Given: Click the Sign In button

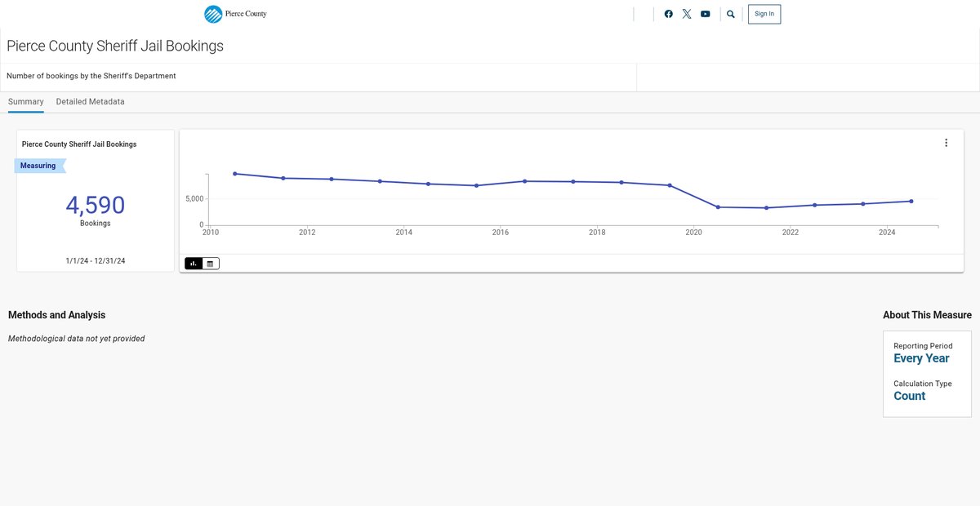Looking at the screenshot, I should (x=764, y=14).
